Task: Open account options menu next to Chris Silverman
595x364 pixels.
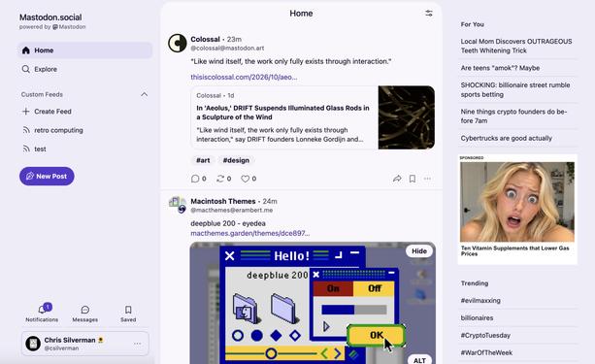Action: tap(138, 344)
